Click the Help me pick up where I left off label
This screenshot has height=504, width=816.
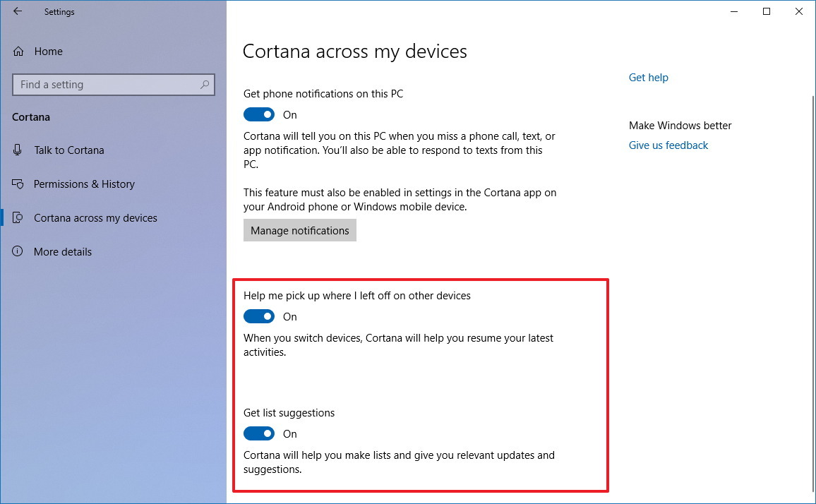point(357,296)
